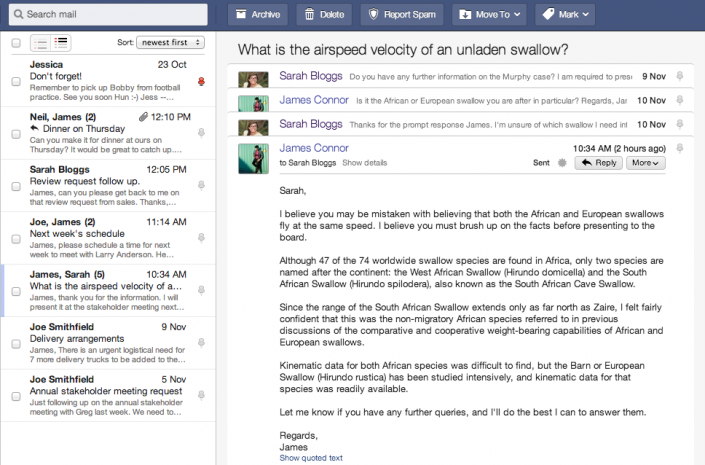Screen dimensions: 705x465
Task: Open the Sort newest first selector
Action: coord(172,43)
